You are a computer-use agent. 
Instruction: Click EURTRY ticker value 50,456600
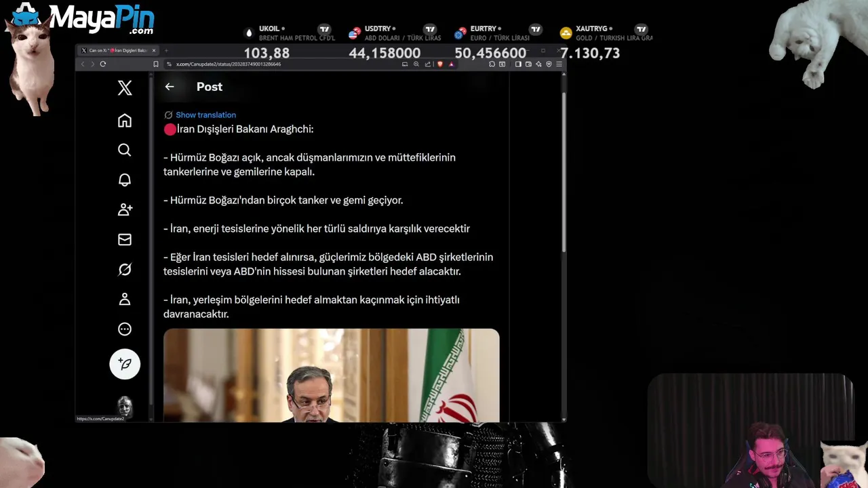coord(490,53)
